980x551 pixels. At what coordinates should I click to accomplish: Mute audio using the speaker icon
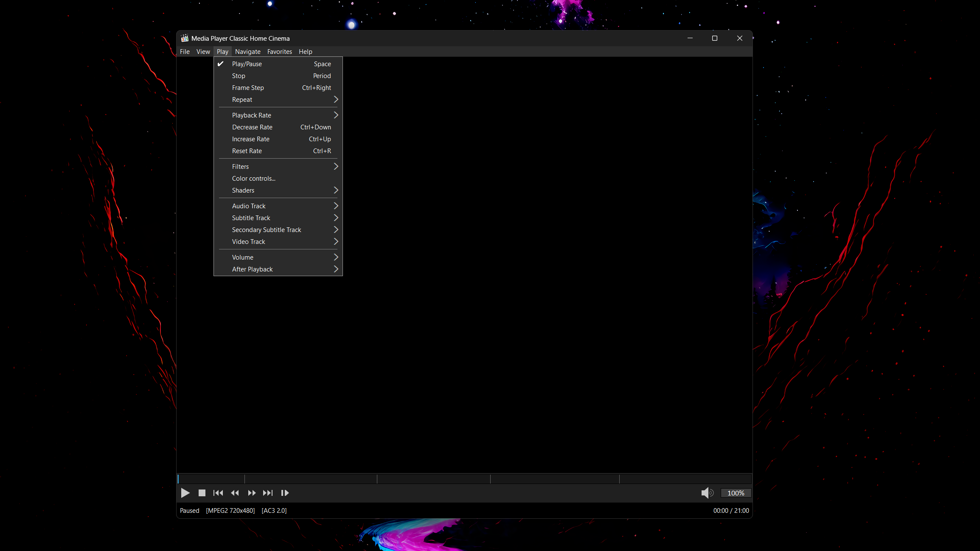click(x=707, y=493)
